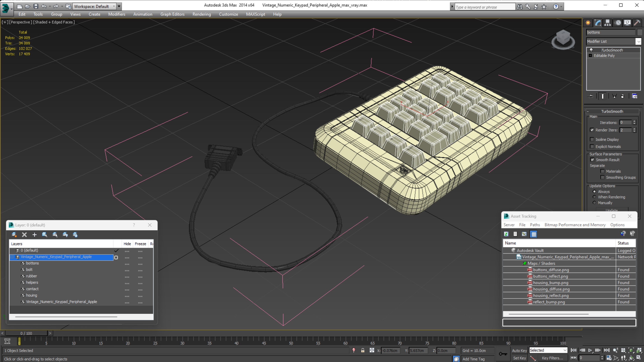Screen dimensions: 644x362
Task: Toggle Show End Result icon in modifier stack
Action: 603,96
